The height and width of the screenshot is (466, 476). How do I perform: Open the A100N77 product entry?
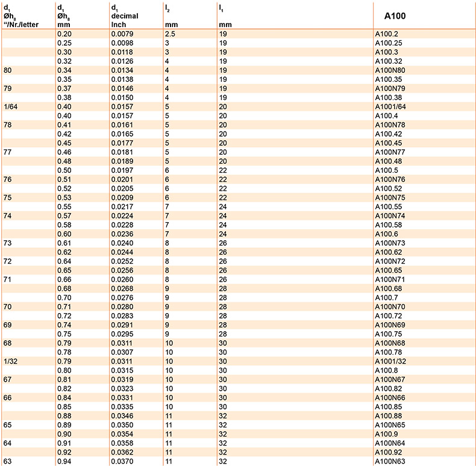[390, 153]
